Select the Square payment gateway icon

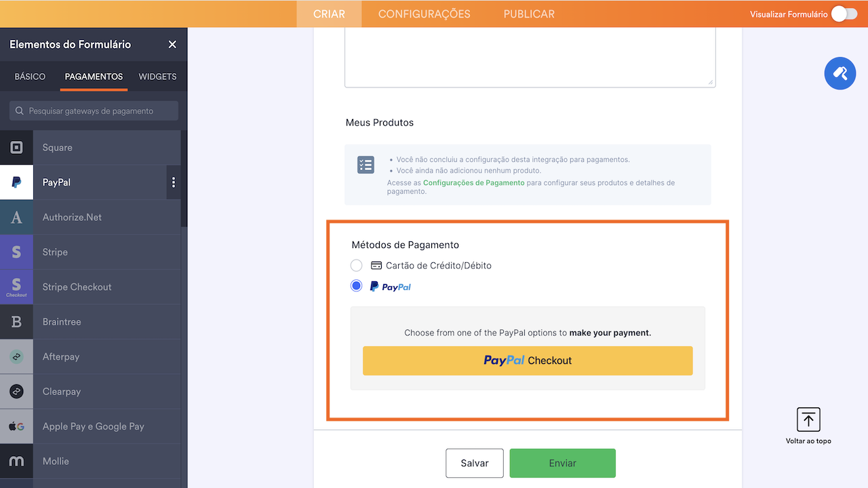[x=16, y=148]
